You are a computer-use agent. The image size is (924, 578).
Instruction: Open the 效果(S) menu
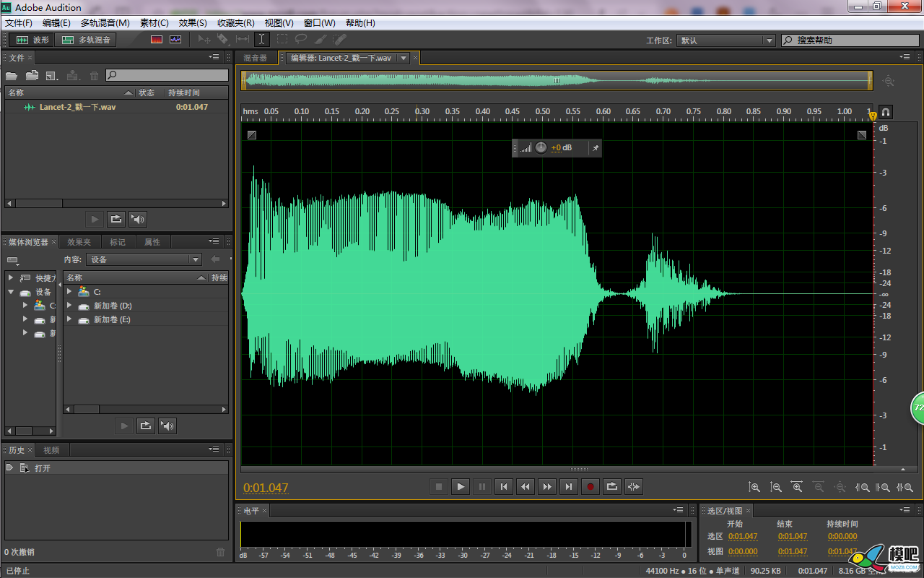pyautogui.click(x=193, y=23)
